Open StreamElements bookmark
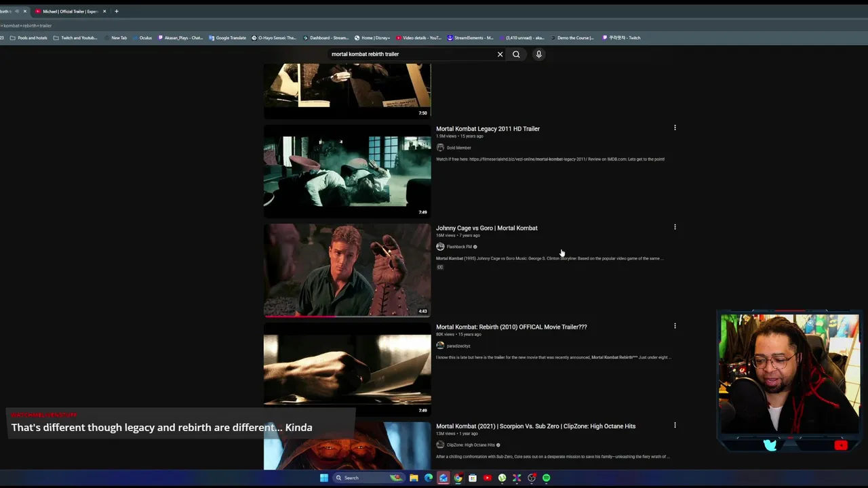The height and width of the screenshot is (488, 868). pos(470,38)
